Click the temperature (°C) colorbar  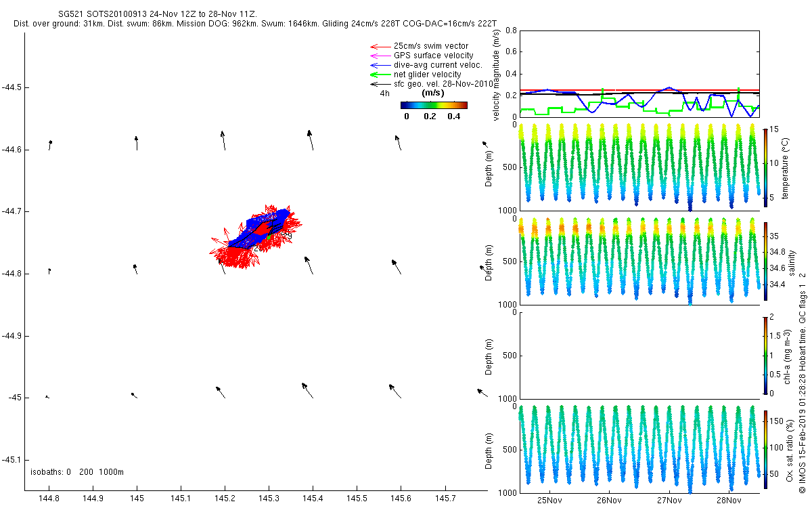765,167
